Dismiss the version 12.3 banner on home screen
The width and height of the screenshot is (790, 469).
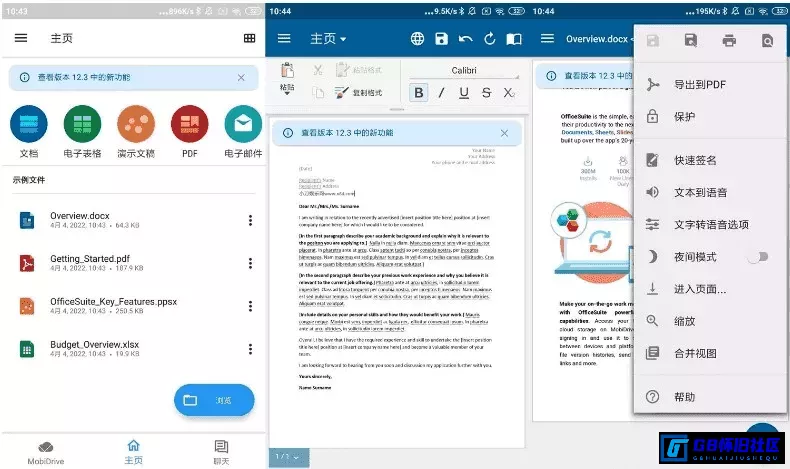[x=241, y=78]
